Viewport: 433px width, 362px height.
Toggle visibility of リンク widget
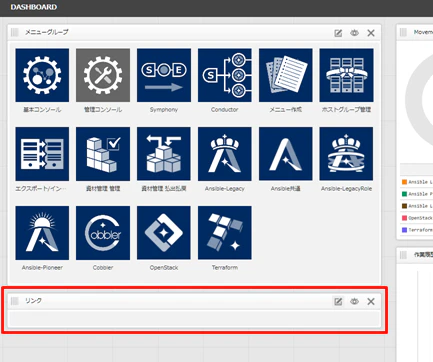tap(354, 301)
